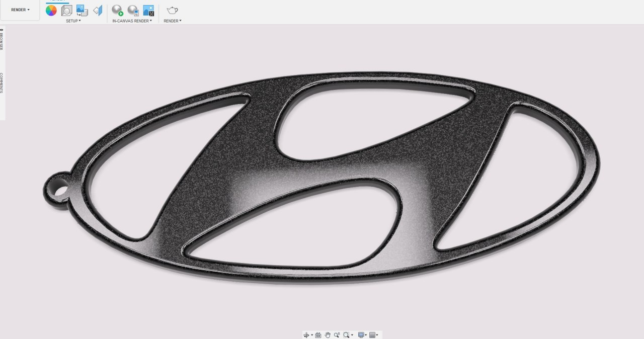
Task: Click the keychain ring hole
Action: pos(60,191)
